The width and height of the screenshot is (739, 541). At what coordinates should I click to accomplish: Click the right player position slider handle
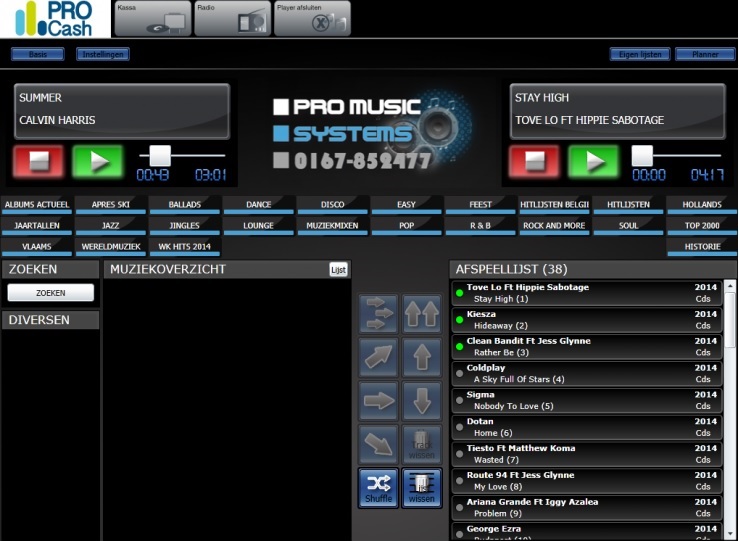(642, 155)
